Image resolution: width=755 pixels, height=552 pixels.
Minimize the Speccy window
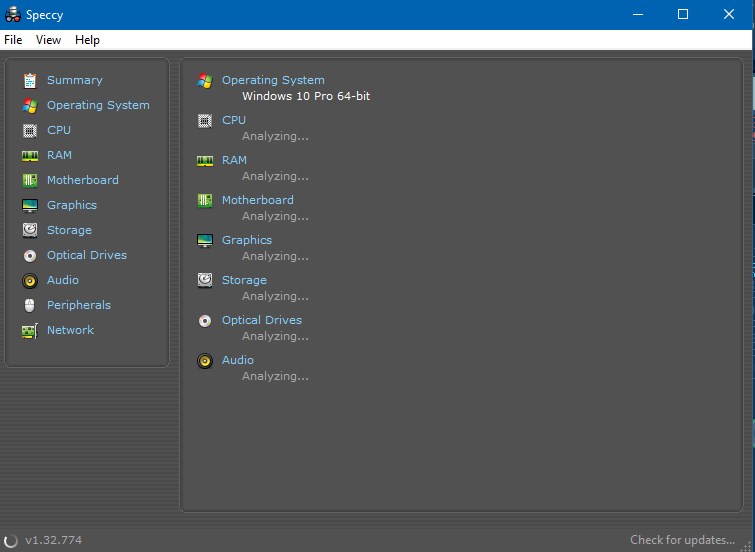click(638, 14)
